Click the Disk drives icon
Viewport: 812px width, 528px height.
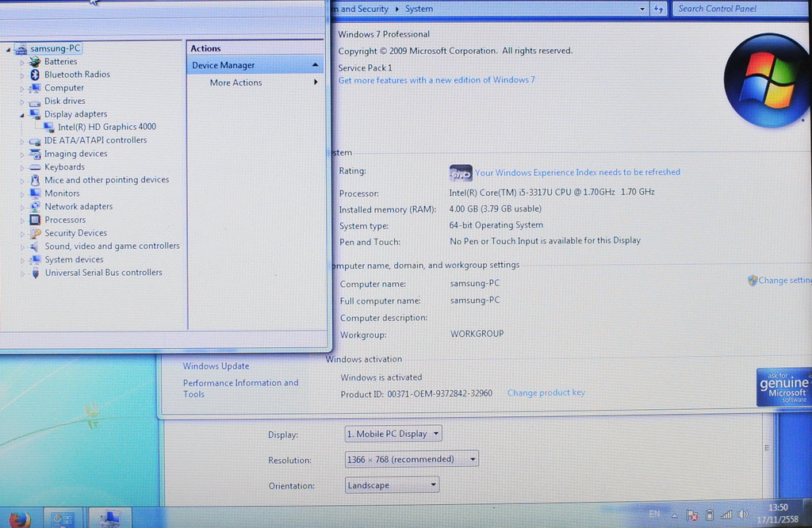[35, 101]
